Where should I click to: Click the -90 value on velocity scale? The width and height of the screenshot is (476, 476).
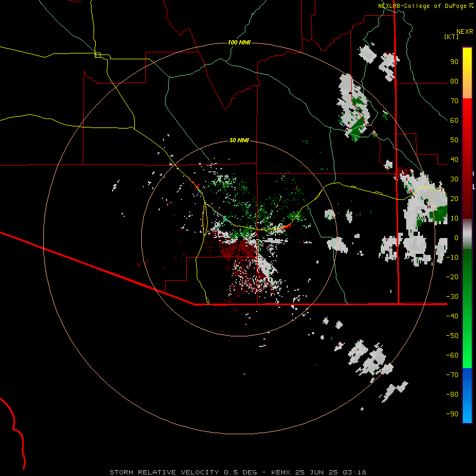[452, 414]
